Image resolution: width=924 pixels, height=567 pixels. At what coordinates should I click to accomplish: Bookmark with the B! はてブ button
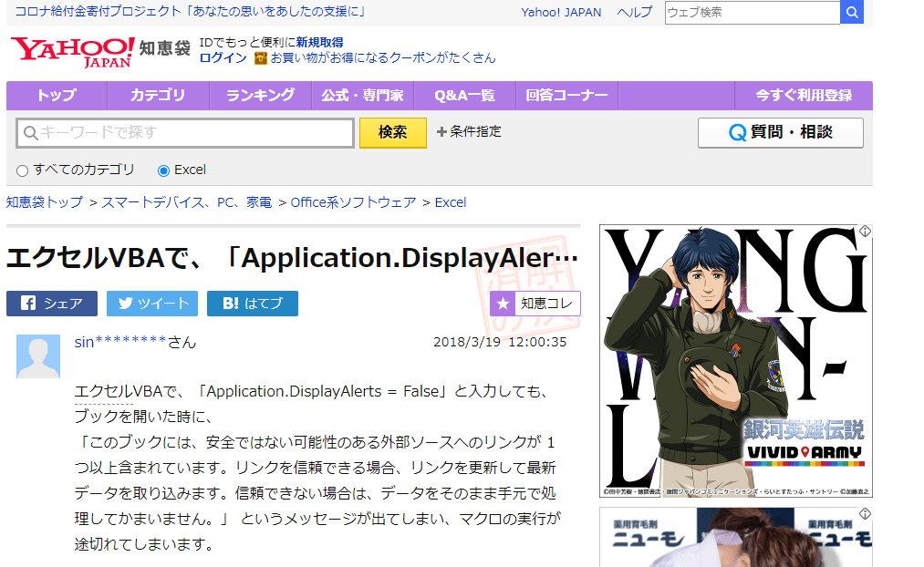click(253, 304)
